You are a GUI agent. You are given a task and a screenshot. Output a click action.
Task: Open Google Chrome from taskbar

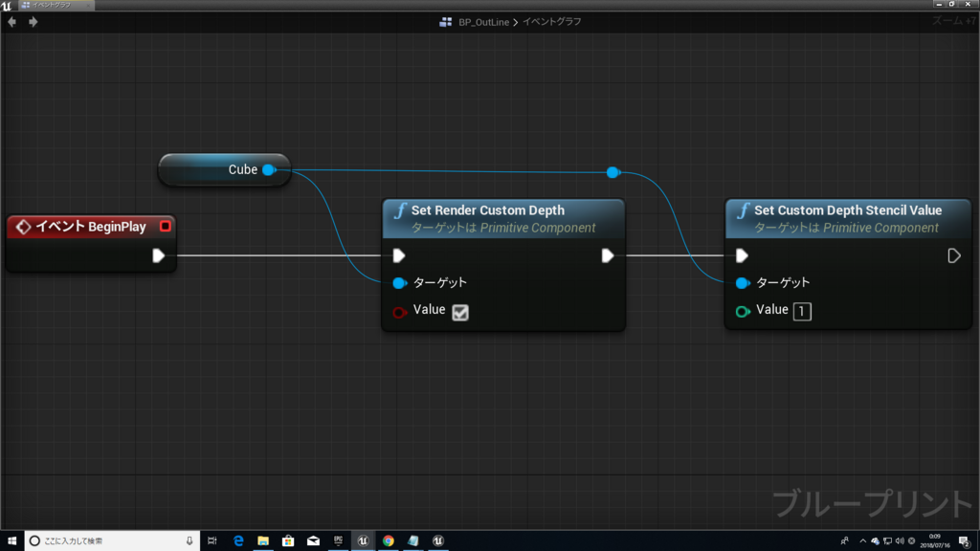click(389, 541)
